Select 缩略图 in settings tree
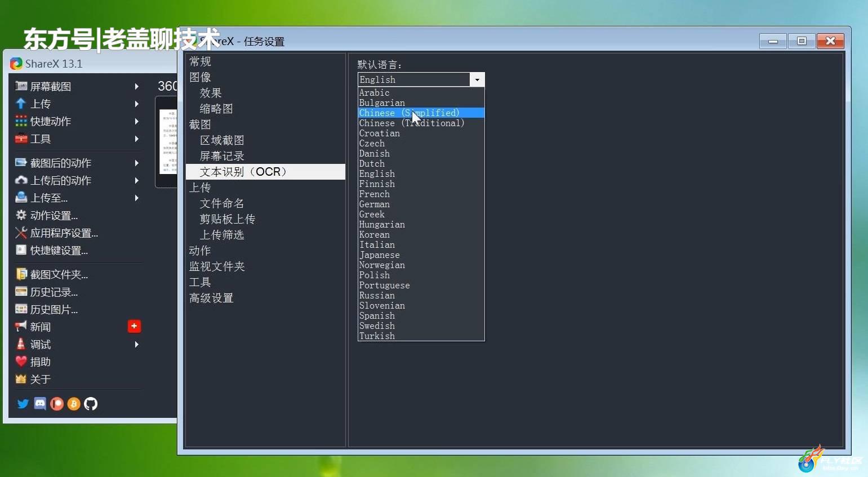The width and height of the screenshot is (868, 477). tap(216, 109)
